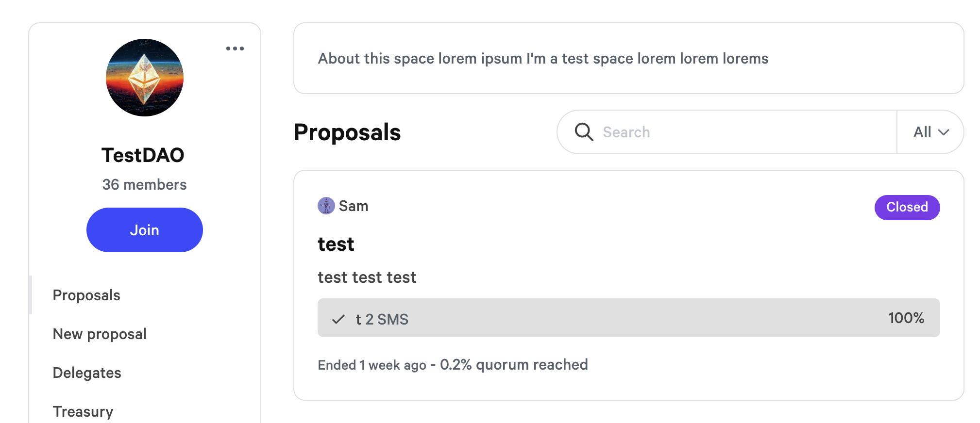Image resolution: width=980 pixels, height=423 pixels.
Task: Click the Closed status badge
Action: tap(907, 207)
